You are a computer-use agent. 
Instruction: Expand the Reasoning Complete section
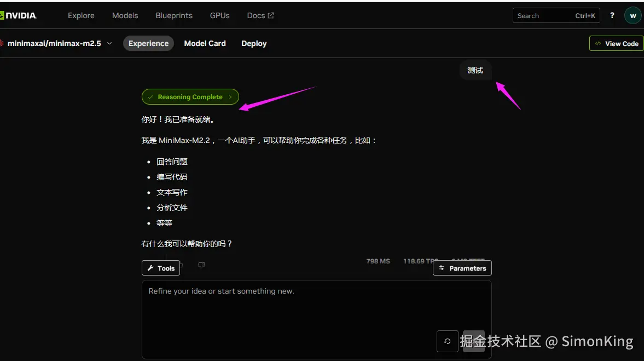pyautogui.click(x=190, y=96)
